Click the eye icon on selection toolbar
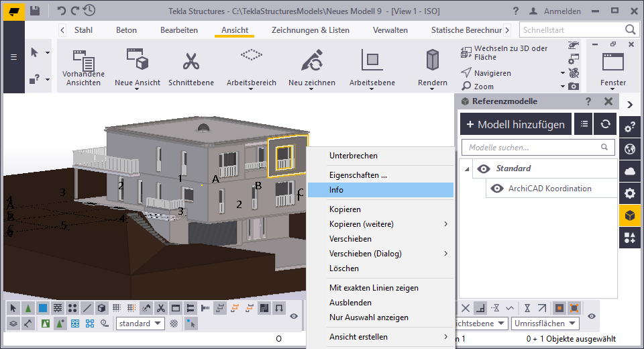This screenshot has height=349, width=644. [x=294, y=316]
